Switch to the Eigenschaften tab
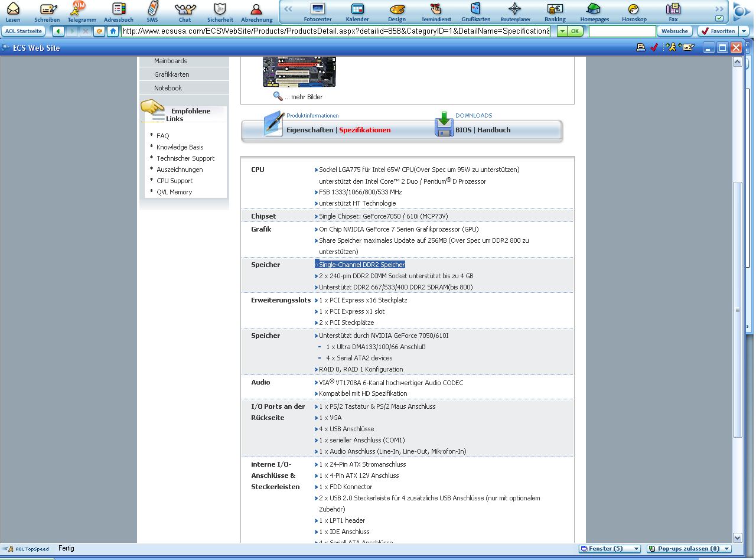The width and height of the screenshot is (756, 560). [310, 130]
